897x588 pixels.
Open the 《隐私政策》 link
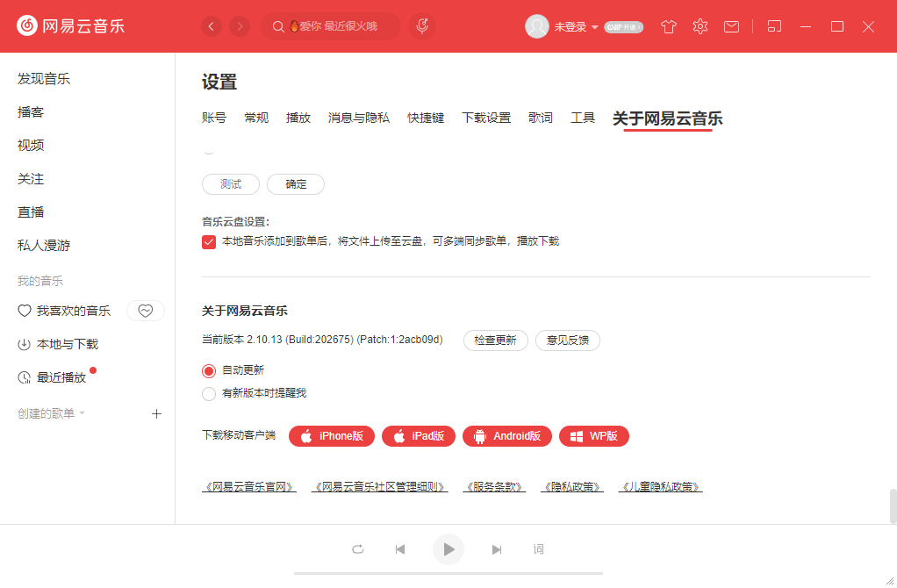(571, 485)
